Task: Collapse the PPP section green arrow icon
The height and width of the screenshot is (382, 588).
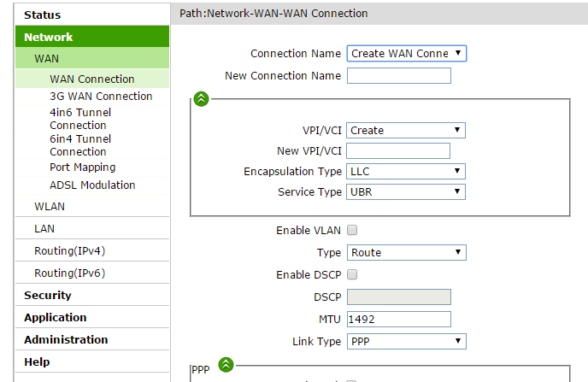Action: (x=226, y=365)
